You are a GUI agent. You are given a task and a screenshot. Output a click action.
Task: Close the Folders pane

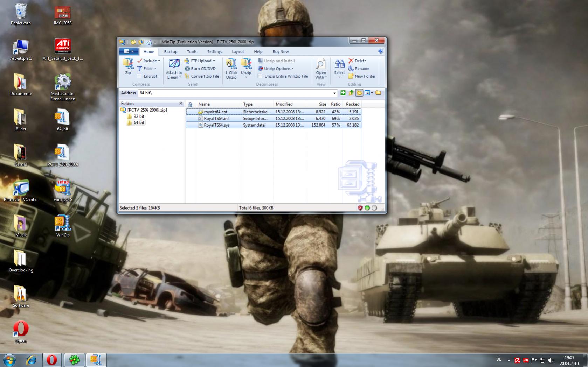coord(181,104)
